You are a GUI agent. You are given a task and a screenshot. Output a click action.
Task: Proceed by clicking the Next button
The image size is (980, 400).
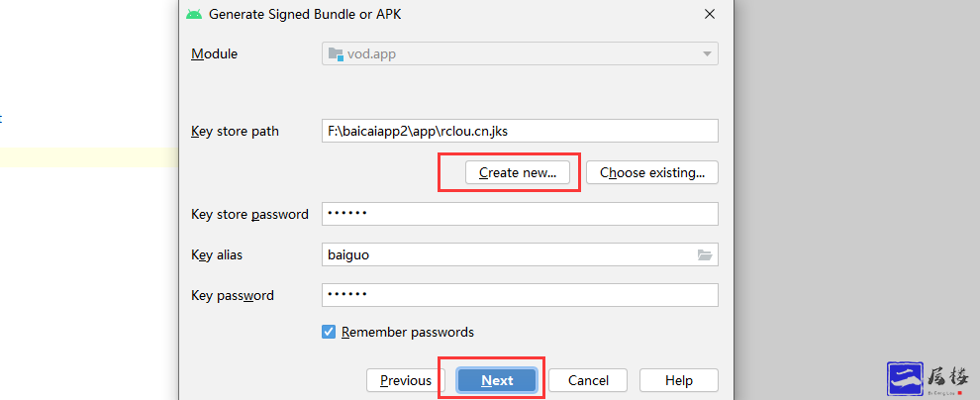click(497, 380)
